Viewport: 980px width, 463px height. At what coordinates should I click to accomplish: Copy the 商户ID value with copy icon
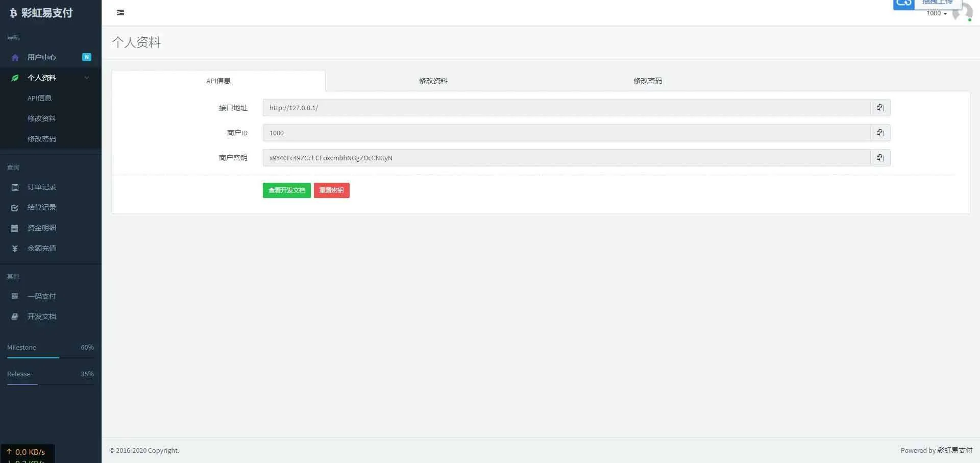tap(880, 133)
